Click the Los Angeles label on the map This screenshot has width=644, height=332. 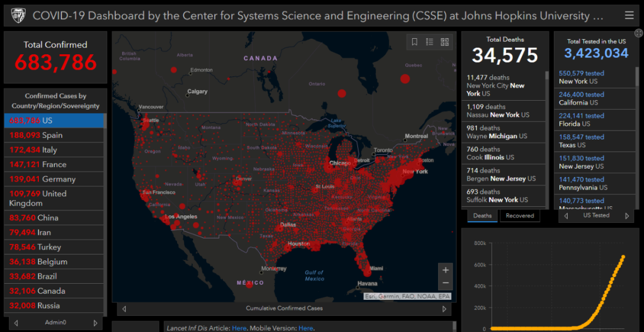(x=181, y=216)
